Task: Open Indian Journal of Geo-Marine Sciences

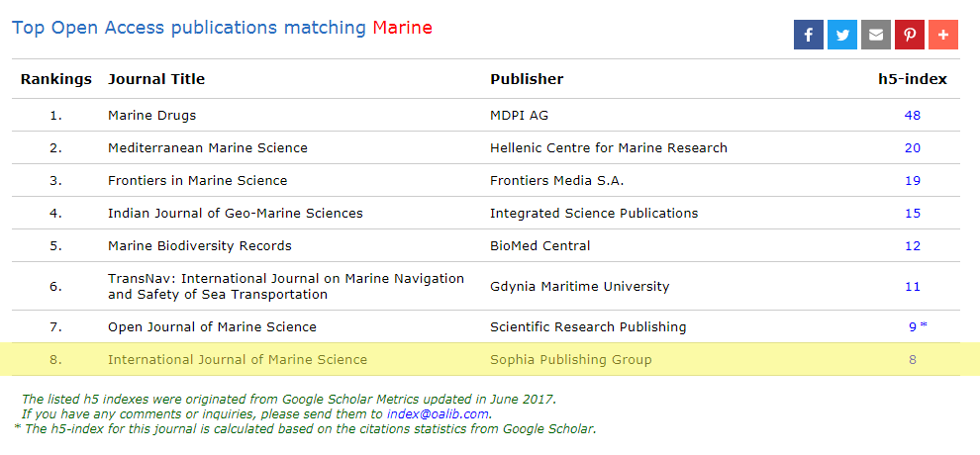Action: click(x=235, y=214)
